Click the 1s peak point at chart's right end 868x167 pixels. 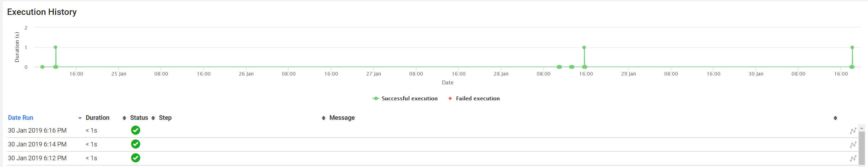[852, 47]
